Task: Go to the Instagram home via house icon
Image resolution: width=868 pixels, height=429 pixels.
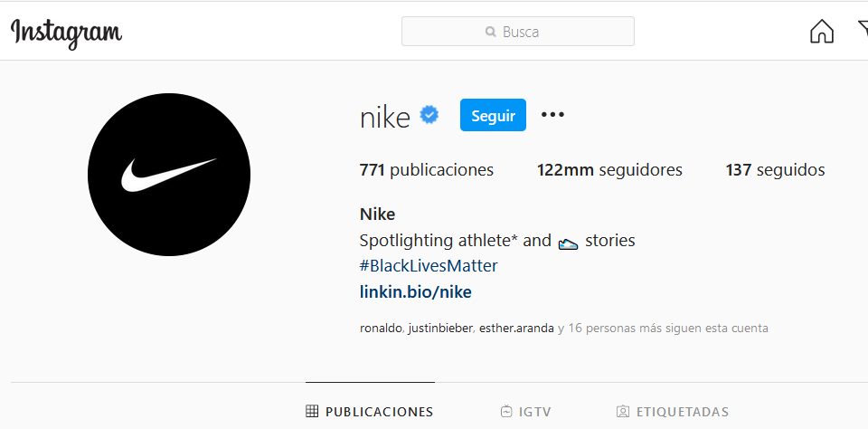Action: pyautogui.click(x=822, y=31)
